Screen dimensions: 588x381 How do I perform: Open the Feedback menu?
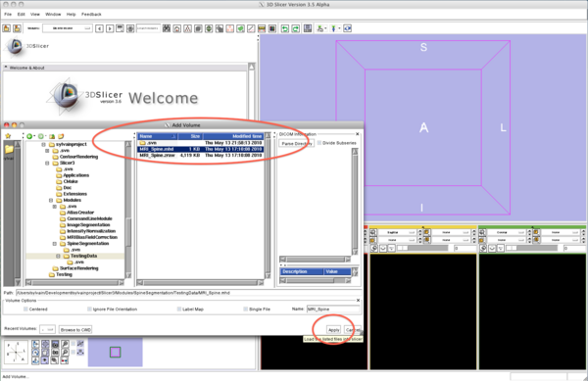pos(91,15)
